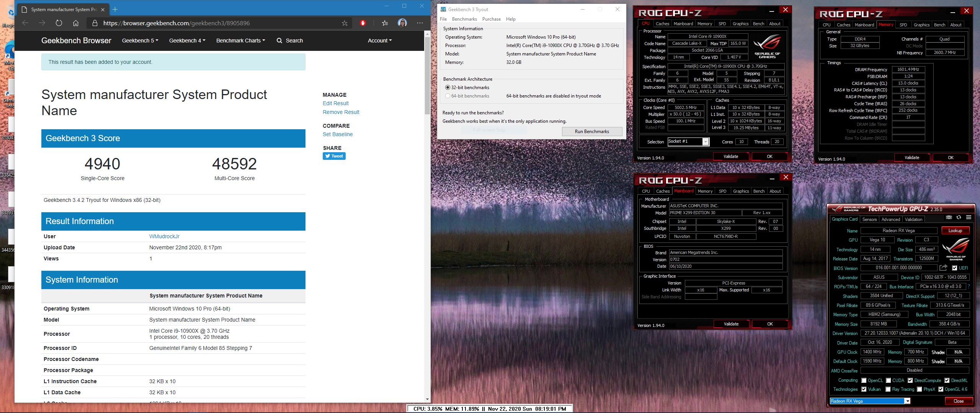This screenshot has width=980, height=413.
Task: Click the Run Benchmarks button
Action: point(592,132)
